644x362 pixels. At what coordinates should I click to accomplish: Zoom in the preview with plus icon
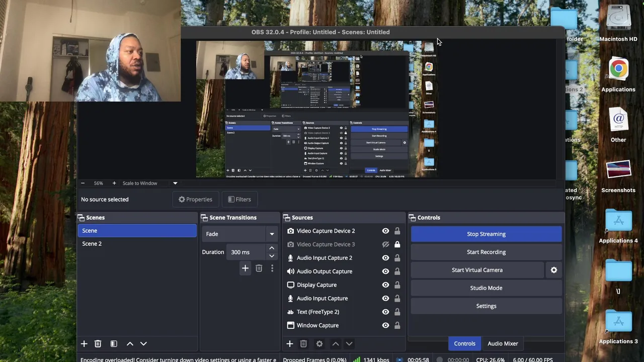114,183
